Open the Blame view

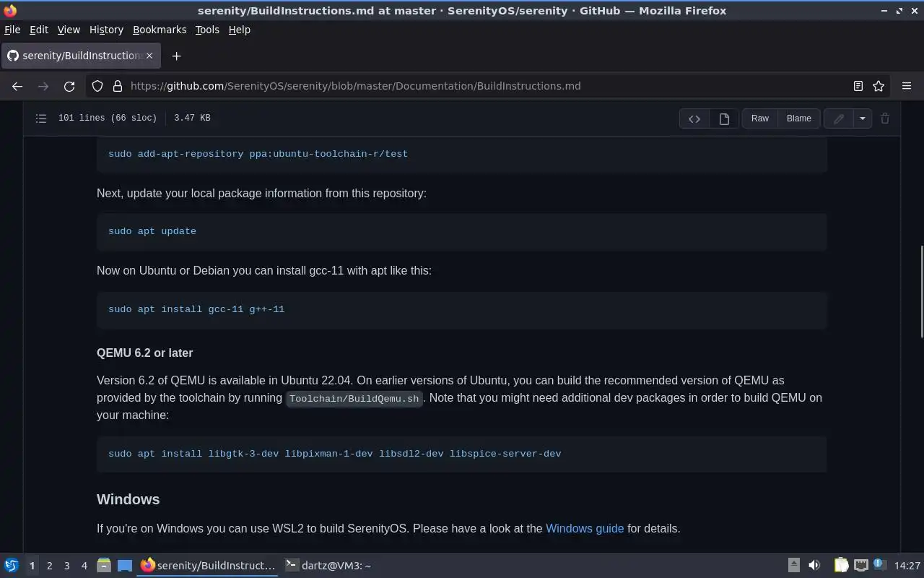(x=798, y=118)
